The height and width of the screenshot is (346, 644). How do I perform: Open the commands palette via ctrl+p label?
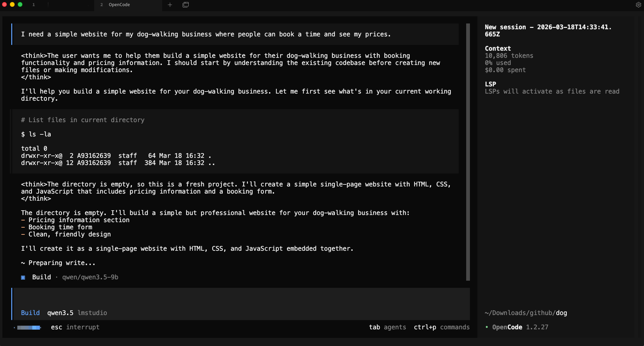tap(442, 327)
